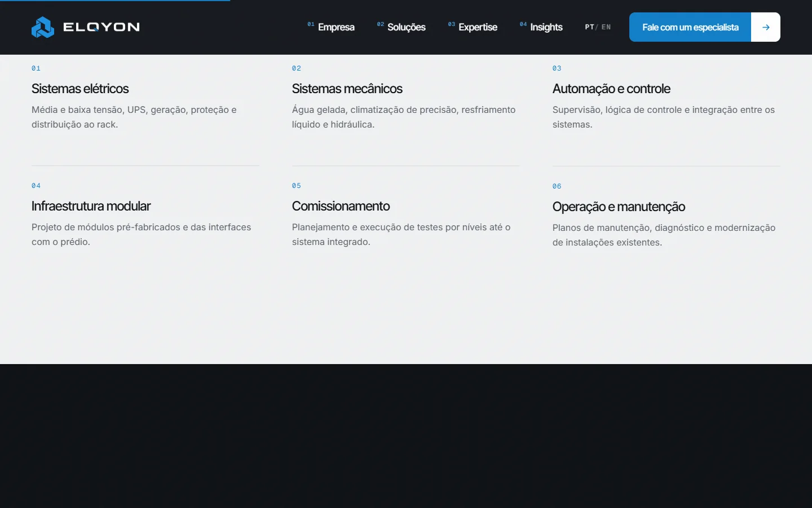
Task: Click the Fale com um especialista button
Action: coord(690,27)
